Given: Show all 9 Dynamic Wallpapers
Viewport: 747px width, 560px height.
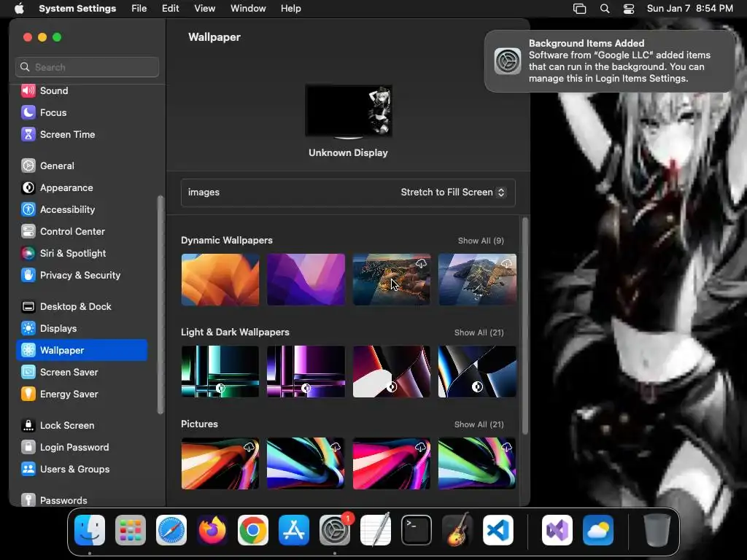Looking at the screenshot, I should [x=481, y=241].
